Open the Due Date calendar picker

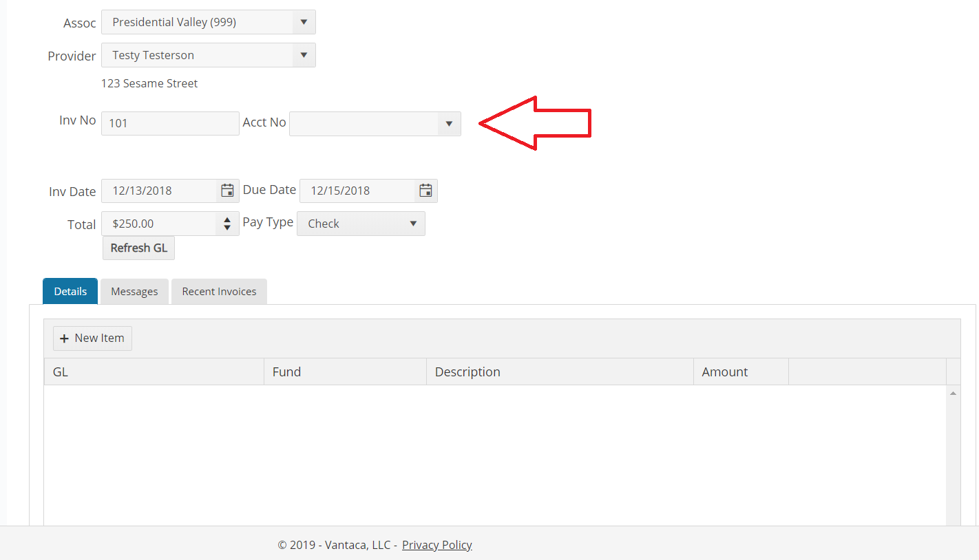click(425, 191)
